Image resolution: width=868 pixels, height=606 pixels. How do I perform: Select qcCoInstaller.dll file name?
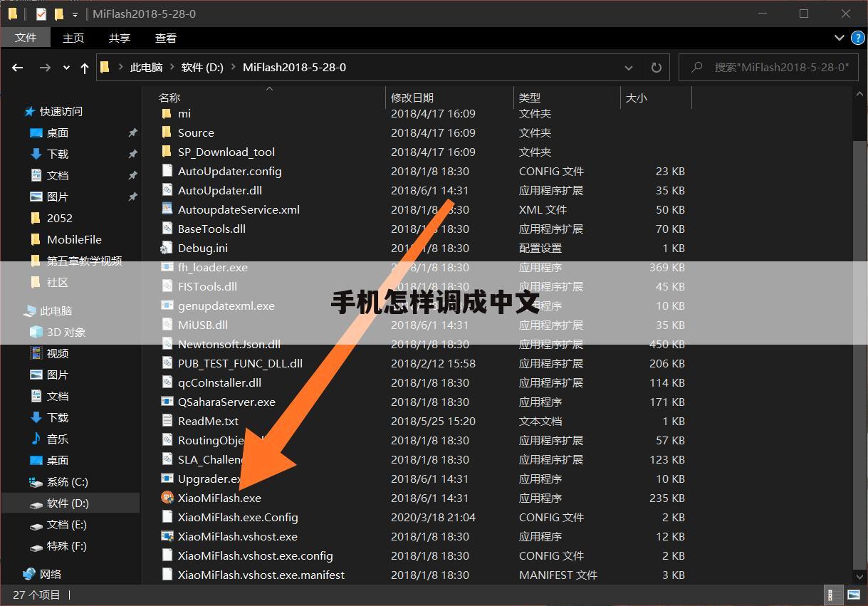coord(219,382)
